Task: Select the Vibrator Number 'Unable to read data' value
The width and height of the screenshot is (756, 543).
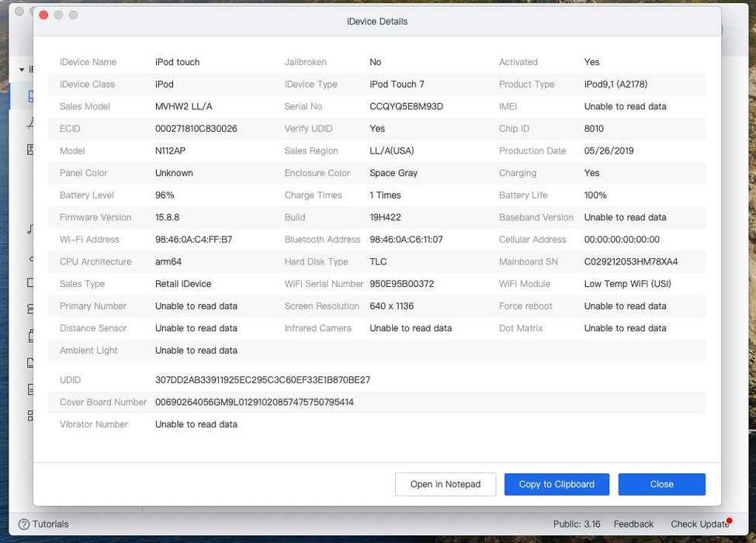Action: pos(196,424)
